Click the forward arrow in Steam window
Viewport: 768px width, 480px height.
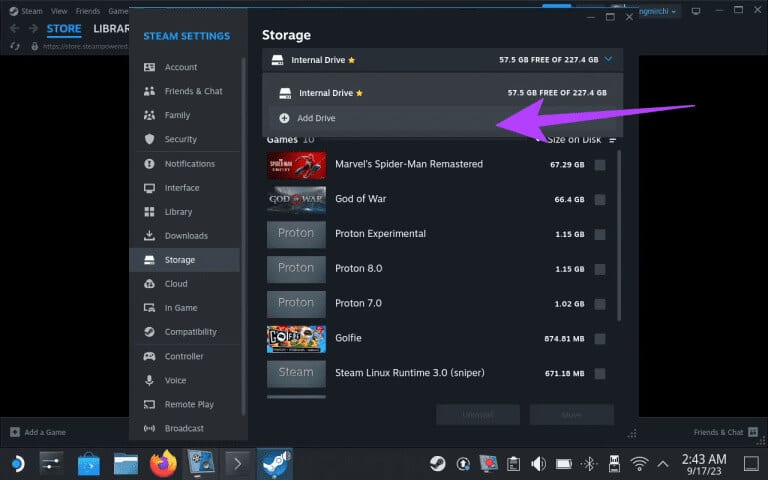[x=33, y=28]
